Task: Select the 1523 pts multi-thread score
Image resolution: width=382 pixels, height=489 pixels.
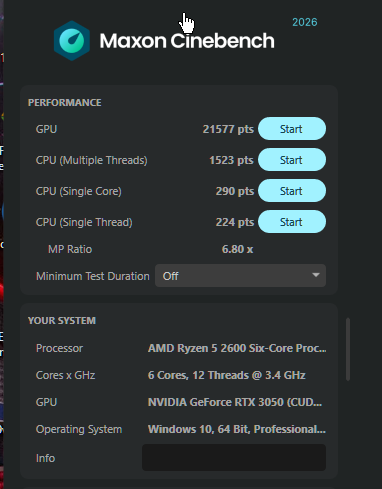Action: pyautogui.click(x=231, y=160)
